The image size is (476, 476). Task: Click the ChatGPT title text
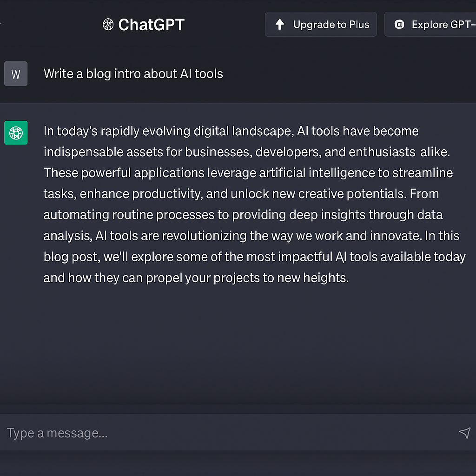151,24
